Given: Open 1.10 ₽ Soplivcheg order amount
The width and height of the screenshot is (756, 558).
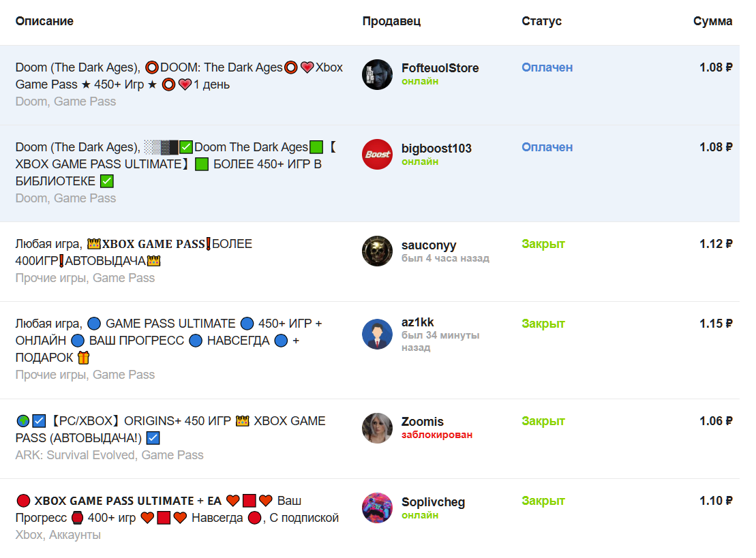Looking at the screenshot, I should pyautogui.click(x=716, y=501).
